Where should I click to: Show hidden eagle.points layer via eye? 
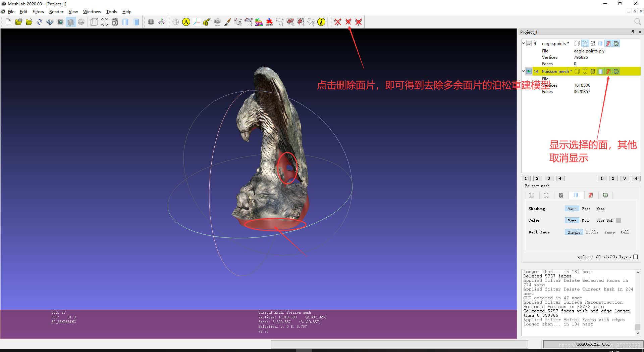click(529, 43)
